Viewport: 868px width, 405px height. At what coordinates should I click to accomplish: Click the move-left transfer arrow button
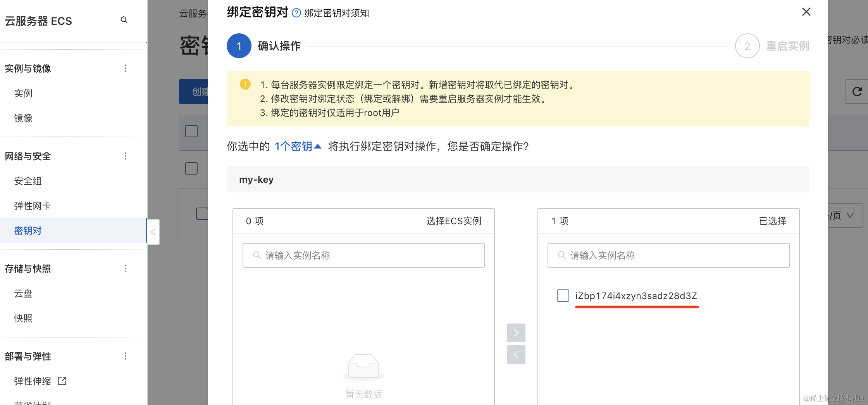click(516, 355)
